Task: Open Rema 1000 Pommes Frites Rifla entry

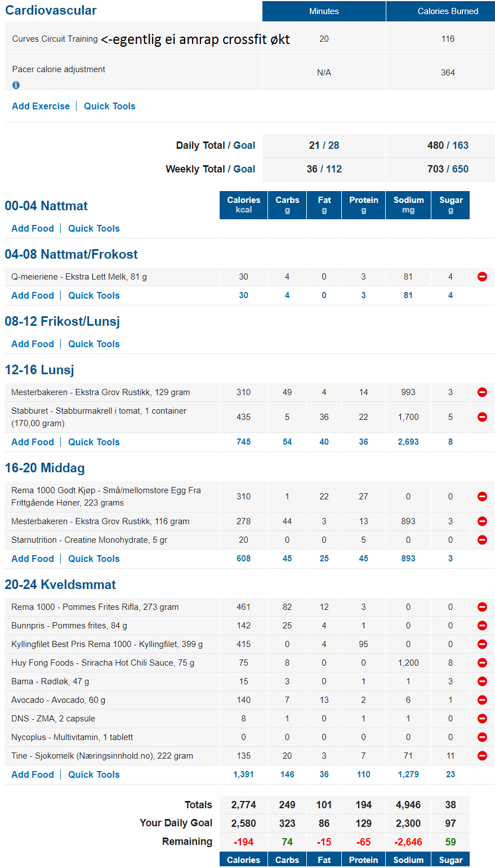Action: pyautogui.click(x=95, y=607)
